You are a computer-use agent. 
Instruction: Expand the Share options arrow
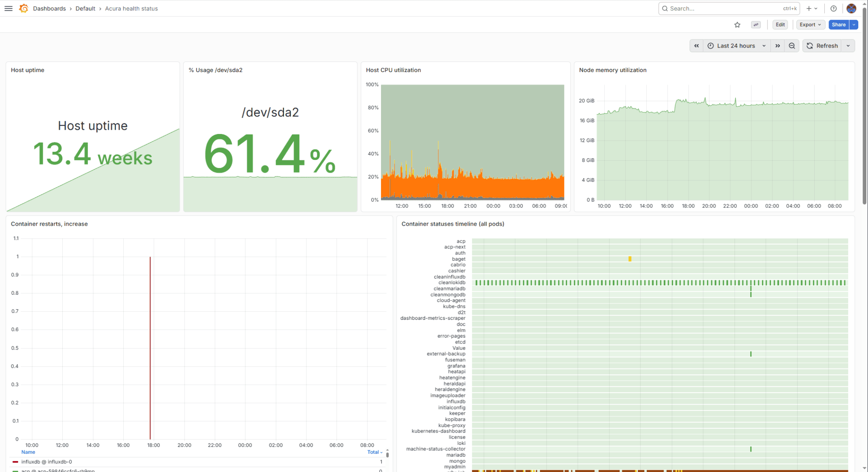pos(854,25)
